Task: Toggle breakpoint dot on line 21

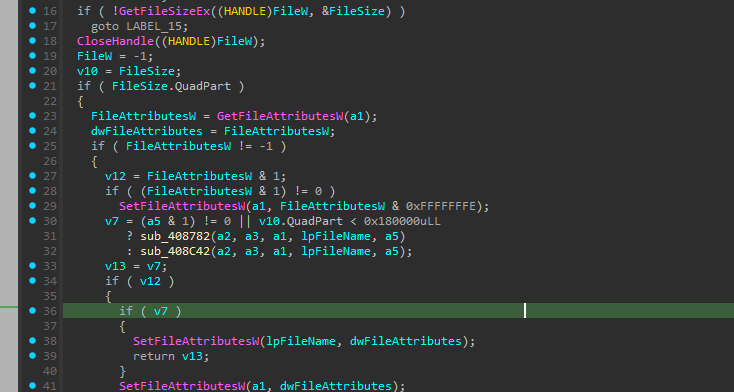Action: click(x=32, y=86)
